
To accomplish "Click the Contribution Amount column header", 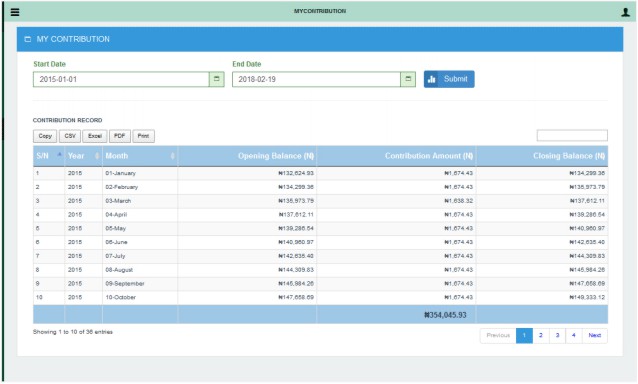I will 396,156.
